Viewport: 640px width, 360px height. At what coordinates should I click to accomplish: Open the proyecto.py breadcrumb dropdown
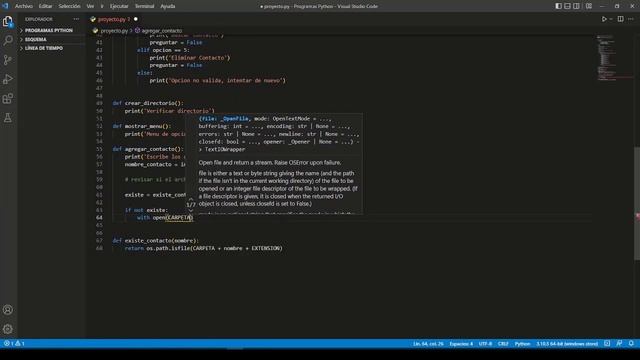pos(114,31)
